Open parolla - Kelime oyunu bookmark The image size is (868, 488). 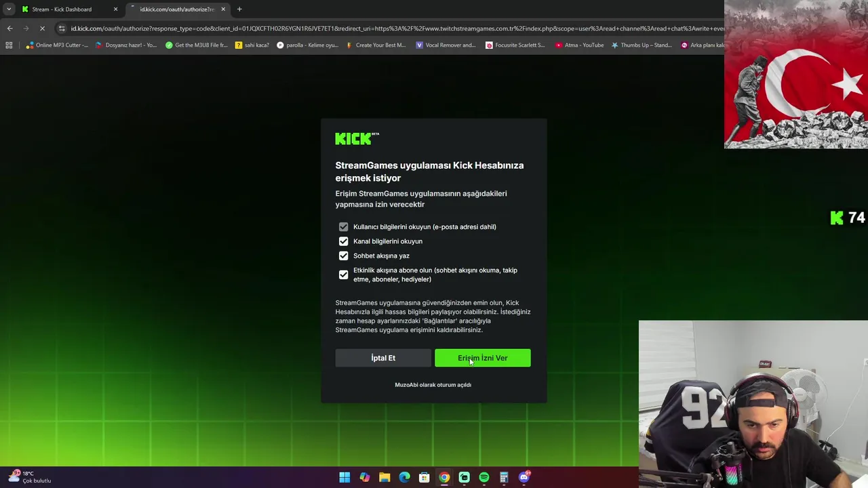click(x=307, y=45)
